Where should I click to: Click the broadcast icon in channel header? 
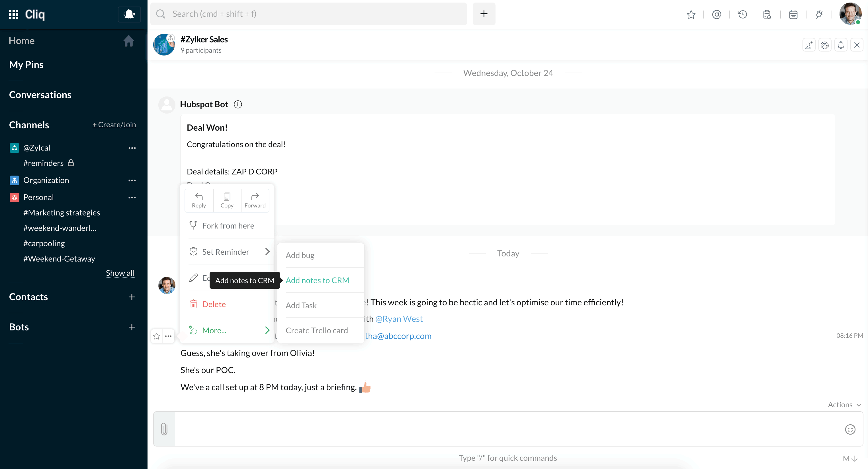824,45
